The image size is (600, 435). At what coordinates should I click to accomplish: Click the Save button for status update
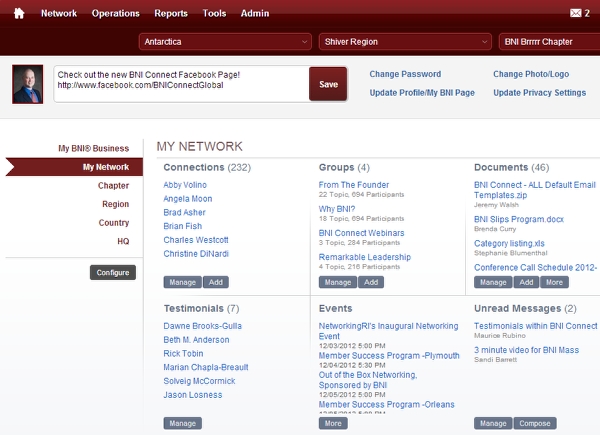click(x=328, y=85)
